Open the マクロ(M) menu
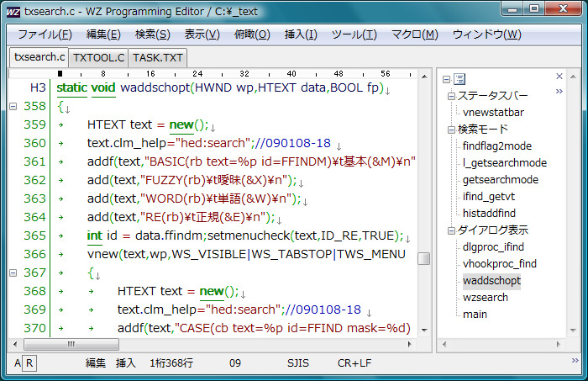Image resolution: width=588 pixels, height=381 pixels. [414, 34]
